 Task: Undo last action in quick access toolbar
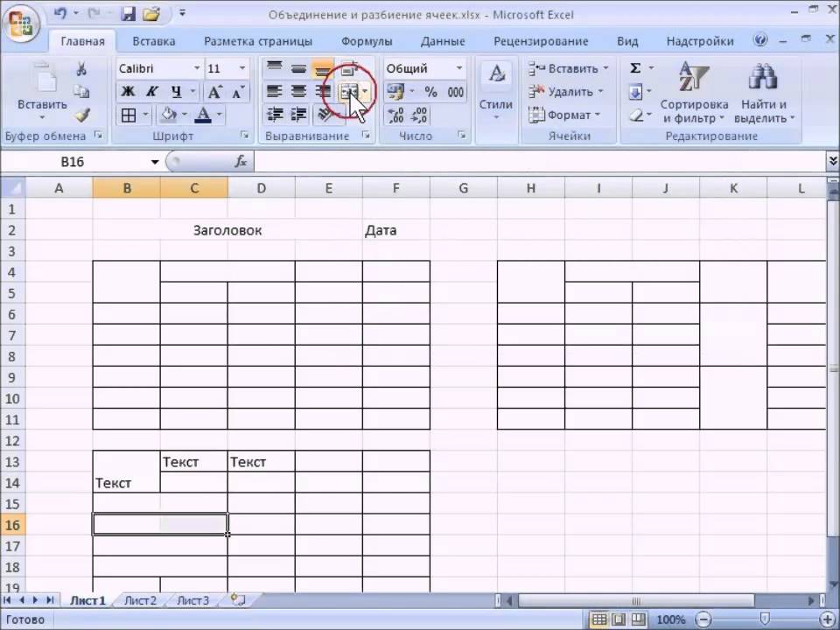click(60, 13)
